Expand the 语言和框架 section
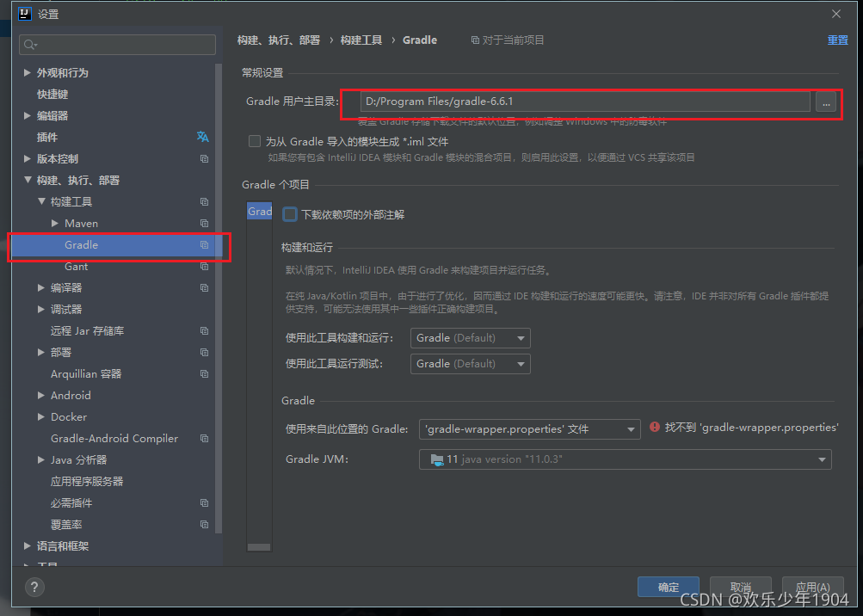Image resolution: width=863 pixels, height=616 pixels. click(x=27, y=545)
